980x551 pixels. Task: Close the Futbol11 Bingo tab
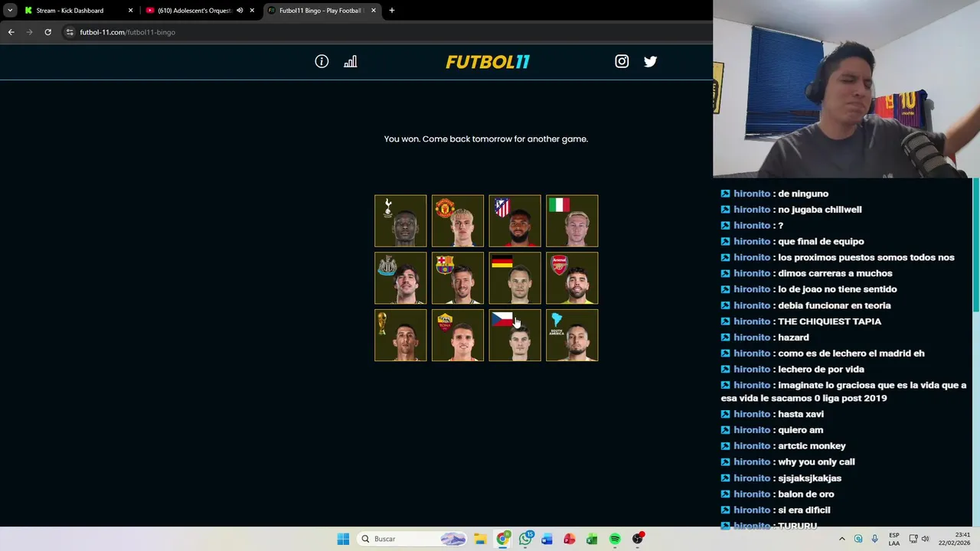pos(374,11)
